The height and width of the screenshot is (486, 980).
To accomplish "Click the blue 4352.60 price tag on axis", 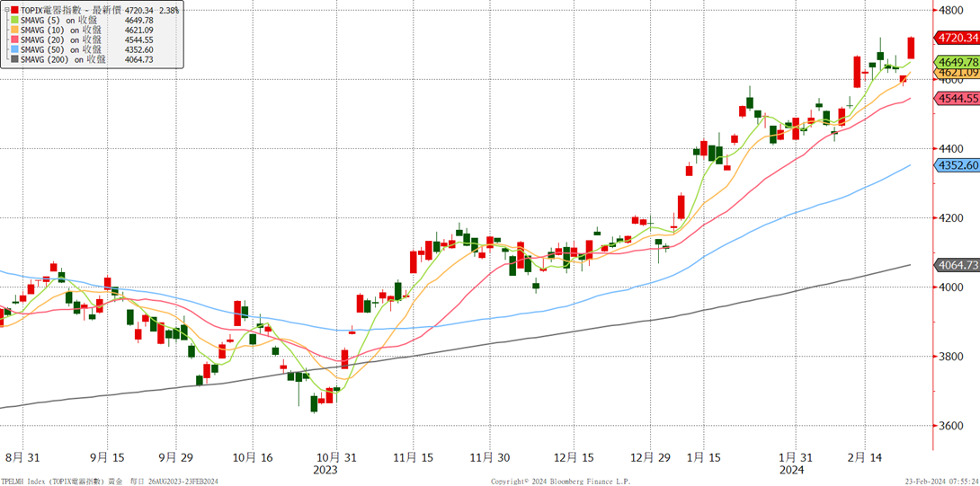I will pyautogui.click(x=958, y=165).
